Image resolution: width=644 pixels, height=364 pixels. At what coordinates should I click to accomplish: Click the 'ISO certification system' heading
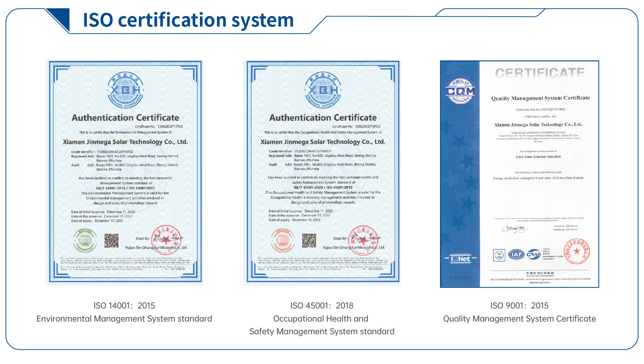pyautogui.click(x=188, y=20)
